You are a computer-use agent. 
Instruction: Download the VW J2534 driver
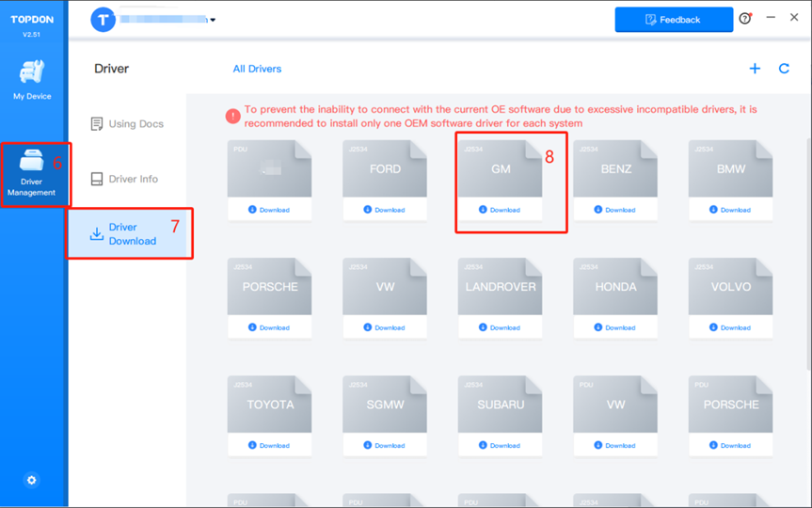(x=385, y=327)
